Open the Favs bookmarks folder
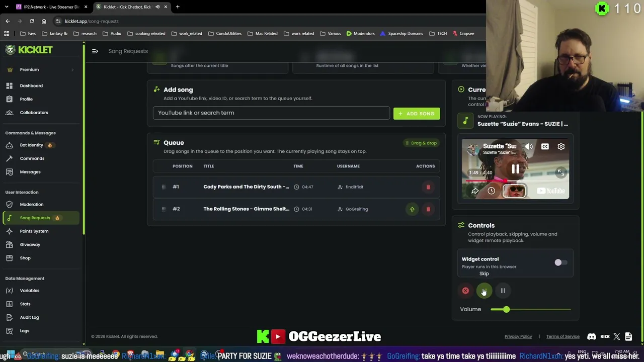644x362 pixels. pyautogui.click(x=28, y=34)
